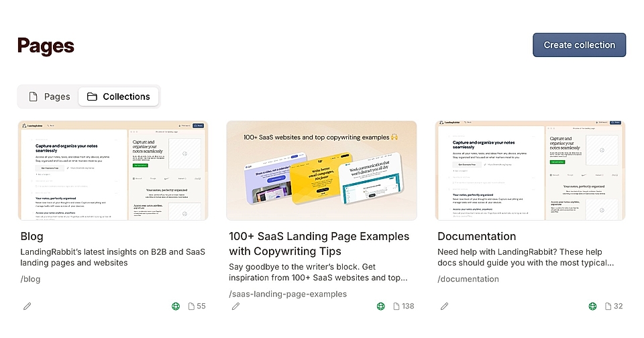Click the Blog description about B2B and SaaS
Viewport: 644px width, 338px height.
point(113,257)
